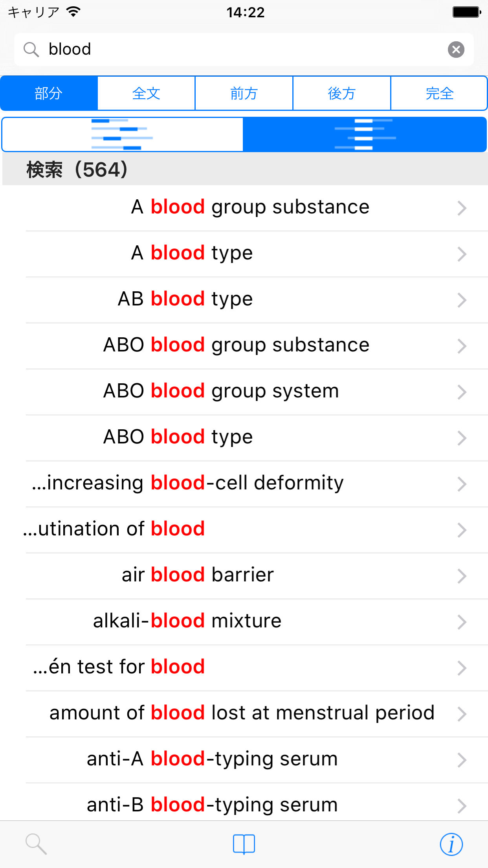Switch to the left-aligned list layout
The width and height of the screenshot is (488, 868).
[x=122, y=134]
